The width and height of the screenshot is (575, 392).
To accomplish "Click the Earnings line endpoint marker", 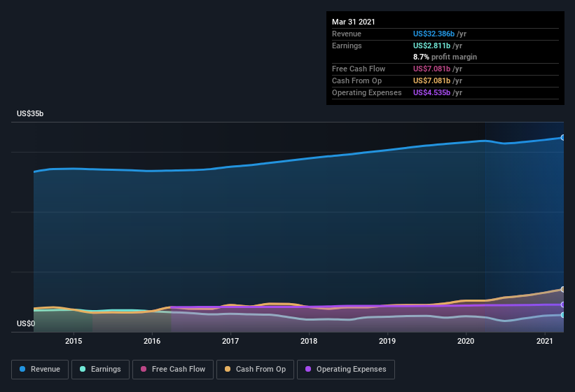I will [563, 315].
